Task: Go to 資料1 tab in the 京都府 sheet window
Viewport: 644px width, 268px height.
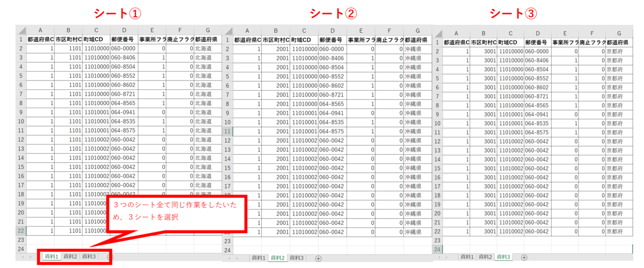Action: pyautogui.click(x=467, y=257)
